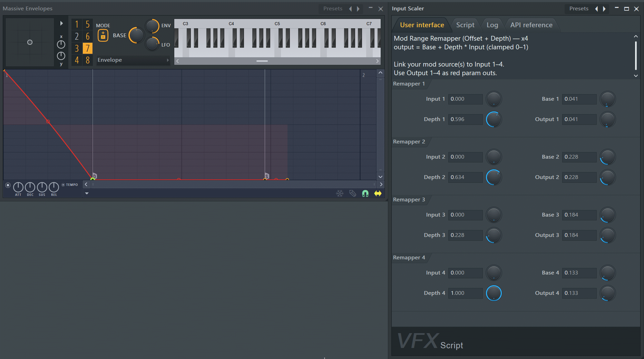
Task: Go to next preset in Massive Envelopes
Action: 358,9
